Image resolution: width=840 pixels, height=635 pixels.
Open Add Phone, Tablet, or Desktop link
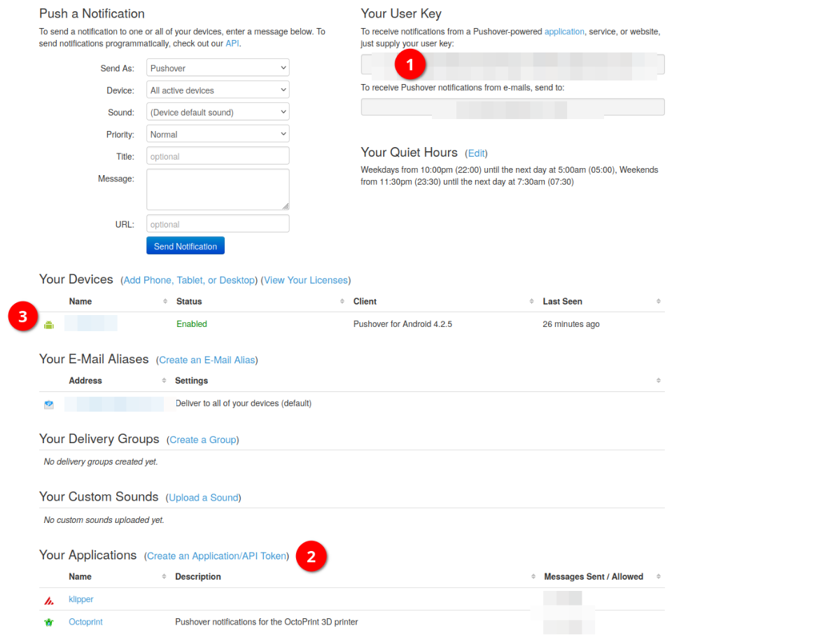[x=189, y=280]
